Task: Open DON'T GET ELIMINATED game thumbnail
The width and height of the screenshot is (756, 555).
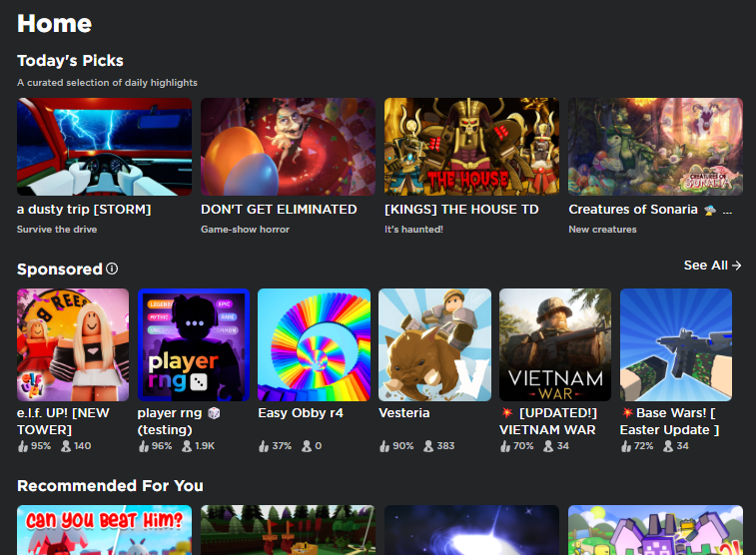Action: 288,147
